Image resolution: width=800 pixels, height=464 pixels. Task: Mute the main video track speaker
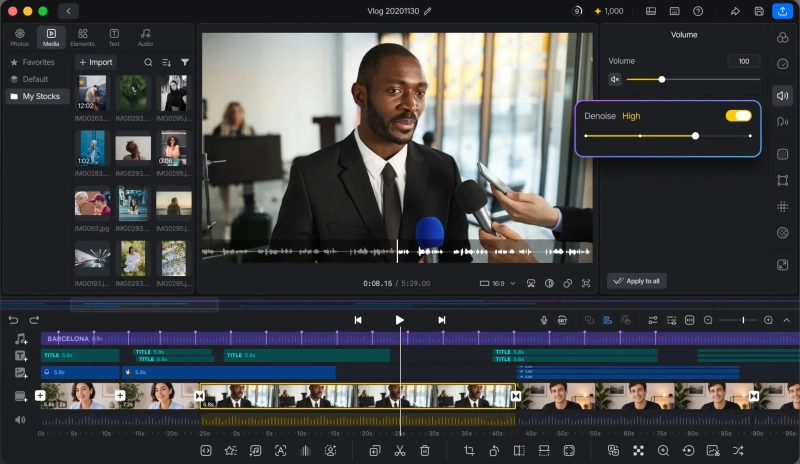20,420
